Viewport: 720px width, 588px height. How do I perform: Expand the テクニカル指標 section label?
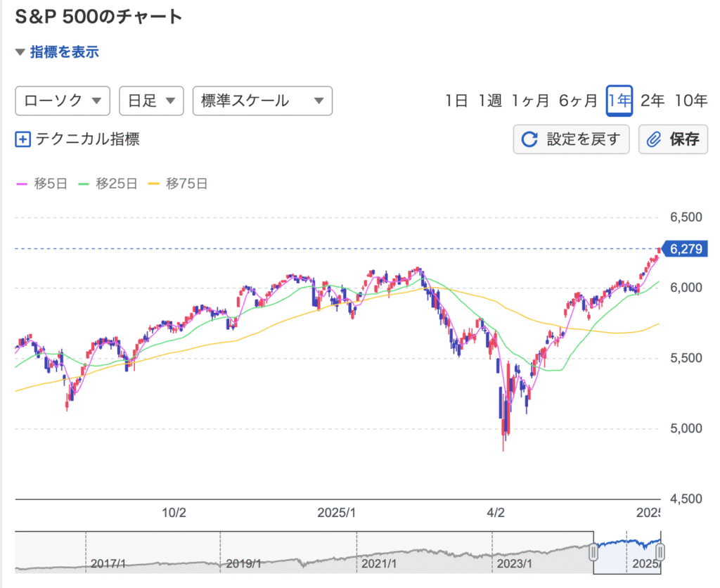coord(87,139)
